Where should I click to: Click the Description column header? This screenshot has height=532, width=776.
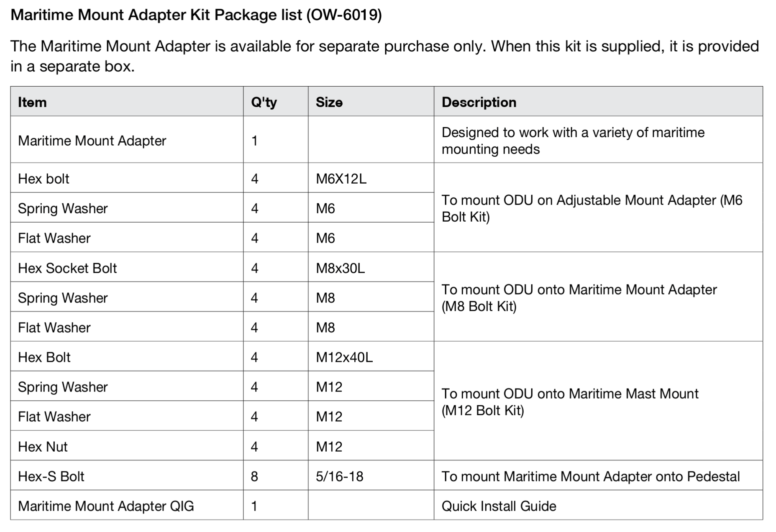tap(598, 102)
